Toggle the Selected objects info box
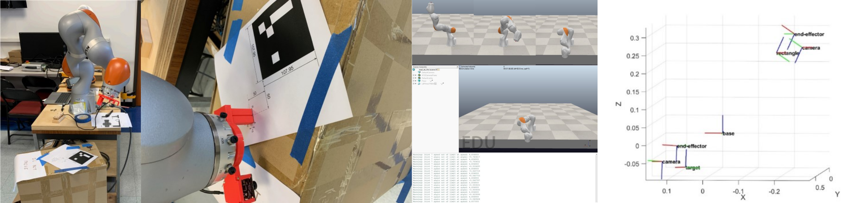The image size is (868, 203). point(460,67)
